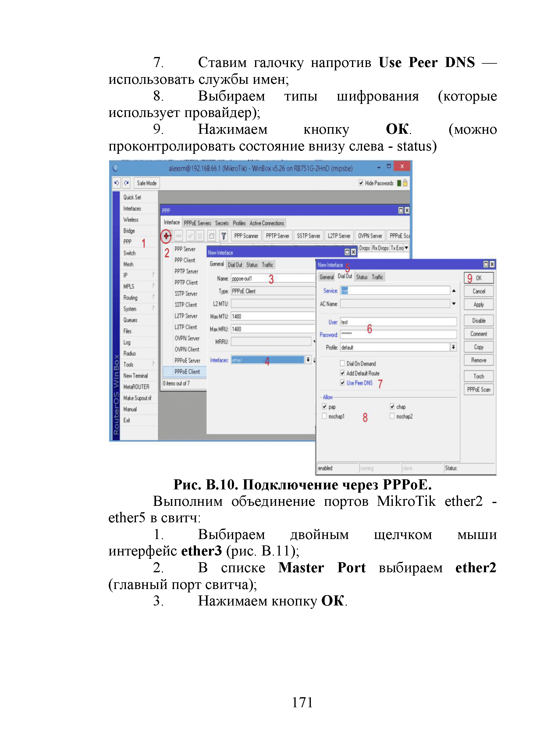Viewport: 533px width, 756px height.
Task: Click the PPP Scanner button
Action: [x=247, y=236]
